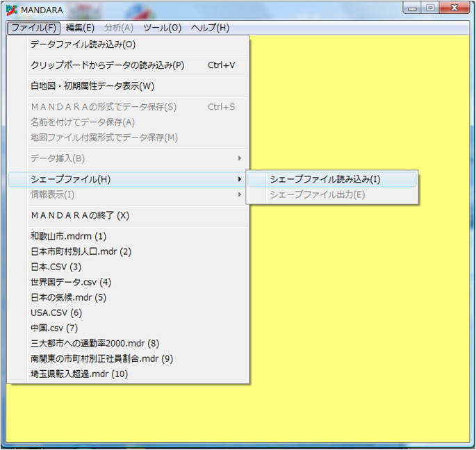Open the ツール(O) menu
The image size is (476, 450).
tap(163, 28)
